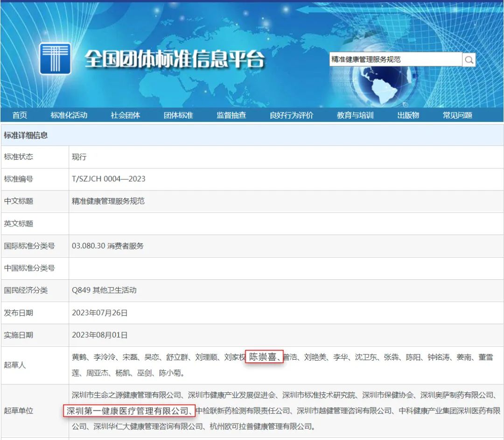This screenshot has width=504, height=440.
Task: Click the classification 03.080.30 消费者服务
Action: (107, 246)
